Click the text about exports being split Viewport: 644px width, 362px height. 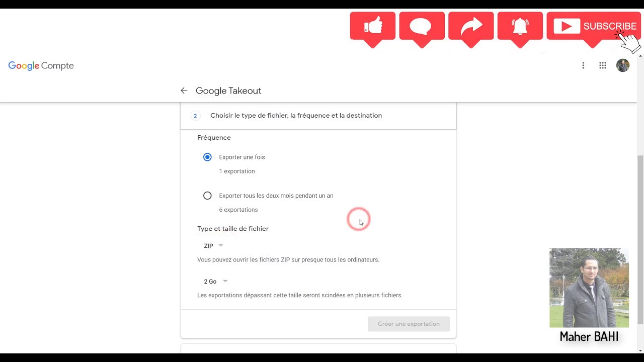coord(300,295)
